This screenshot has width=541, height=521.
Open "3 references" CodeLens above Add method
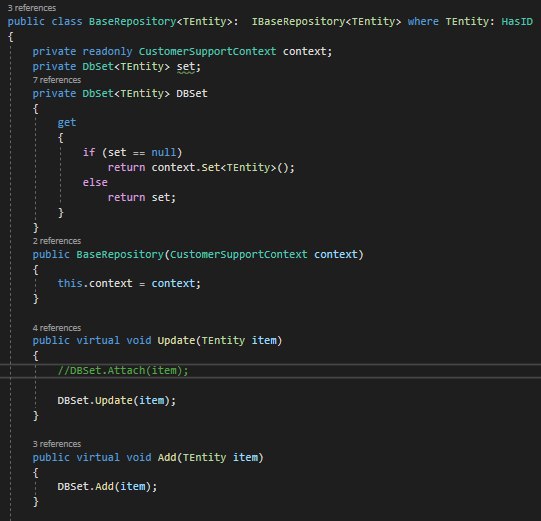tap(57, 444)
